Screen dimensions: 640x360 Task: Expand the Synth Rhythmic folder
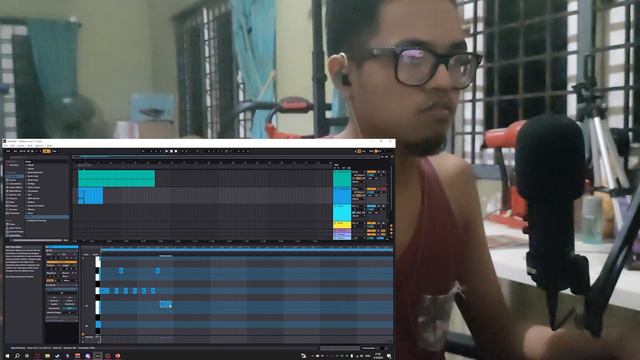pyautogui.click(x=27, y=172)
